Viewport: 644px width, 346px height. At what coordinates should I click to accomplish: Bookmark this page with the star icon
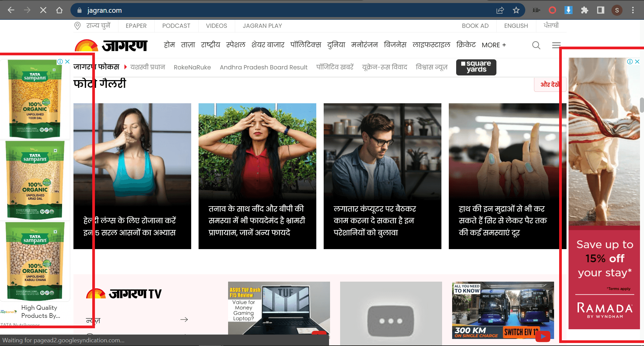(x=516, y=10)
